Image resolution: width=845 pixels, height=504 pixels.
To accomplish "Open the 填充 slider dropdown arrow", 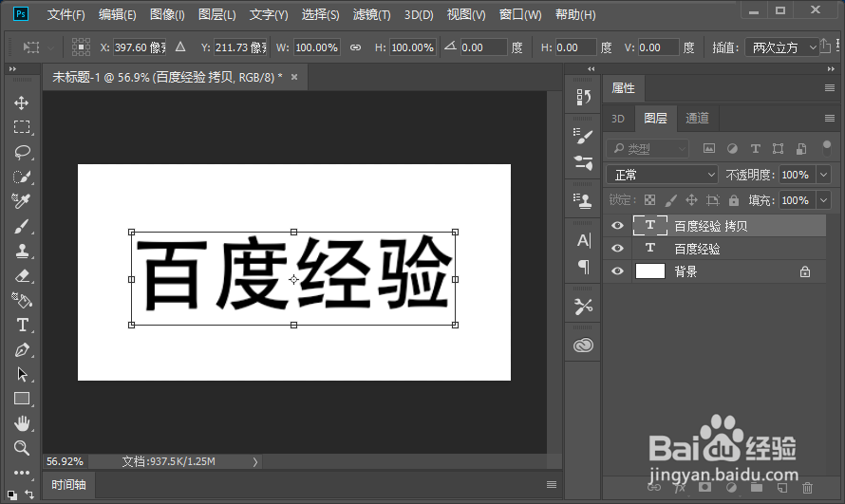I will click(x=823, y=200).
